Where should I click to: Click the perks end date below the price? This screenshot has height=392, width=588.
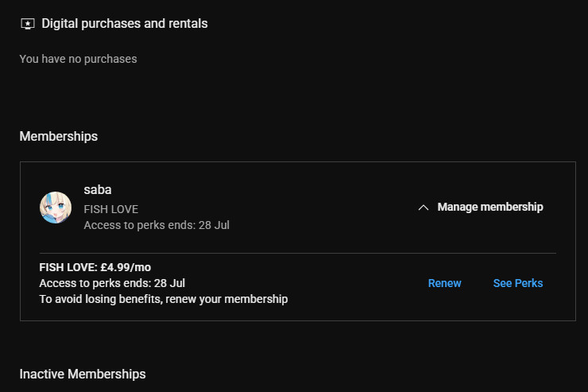coord(111,283)
